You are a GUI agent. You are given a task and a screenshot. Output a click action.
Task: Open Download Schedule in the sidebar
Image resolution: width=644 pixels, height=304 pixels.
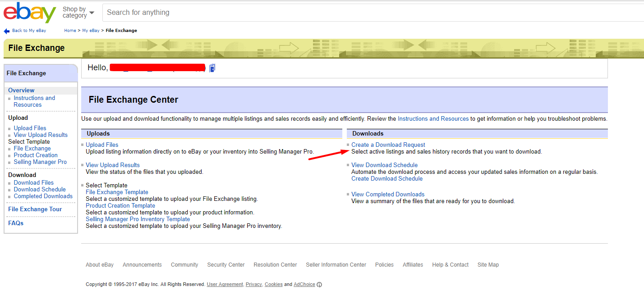(40, 190)
